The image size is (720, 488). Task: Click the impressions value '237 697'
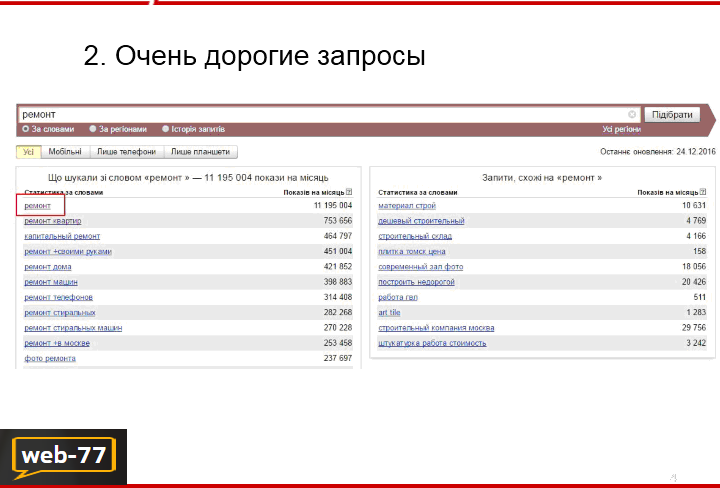tap(338, 358)
